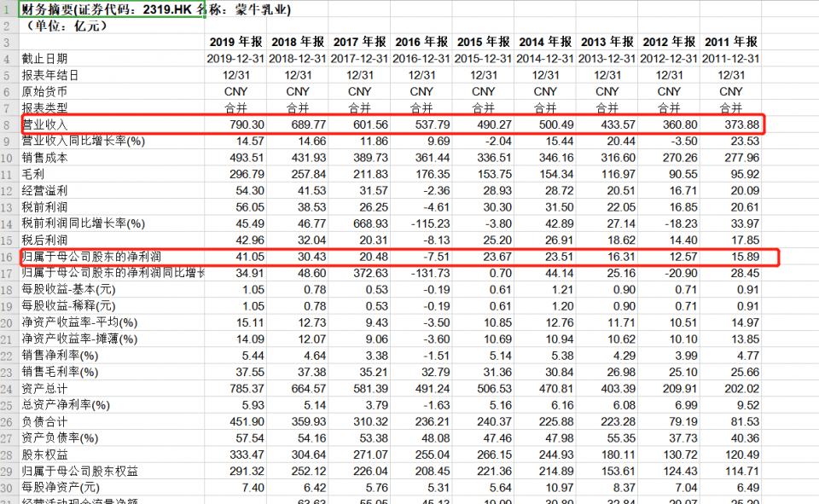Click operating profit value -2.36

[x=436, y=191]
